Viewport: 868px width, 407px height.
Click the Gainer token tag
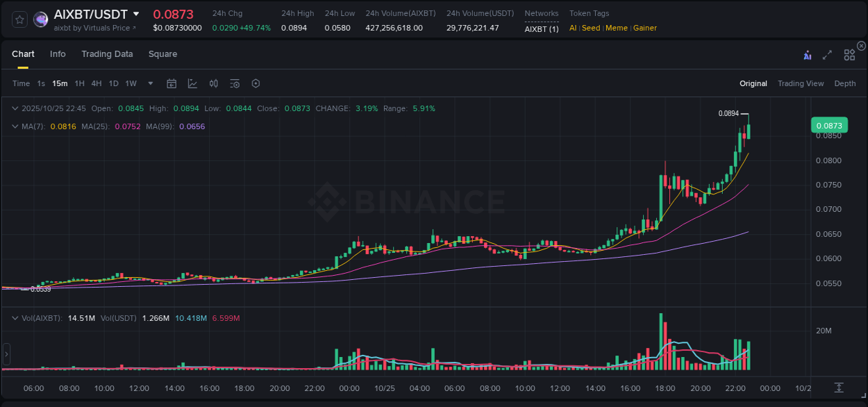(645, 28)
